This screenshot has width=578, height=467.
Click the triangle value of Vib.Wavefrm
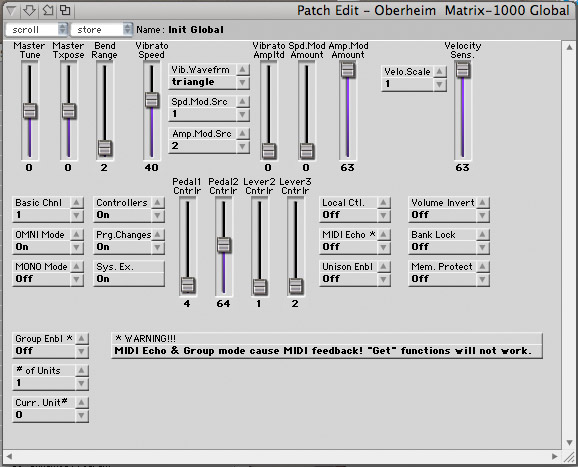(x=193, y=82)
